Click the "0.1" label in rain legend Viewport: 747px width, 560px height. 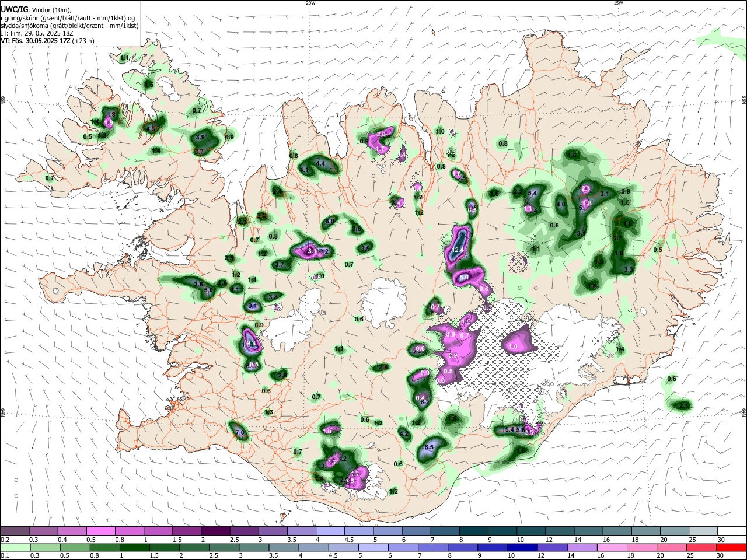coord(5,556)
